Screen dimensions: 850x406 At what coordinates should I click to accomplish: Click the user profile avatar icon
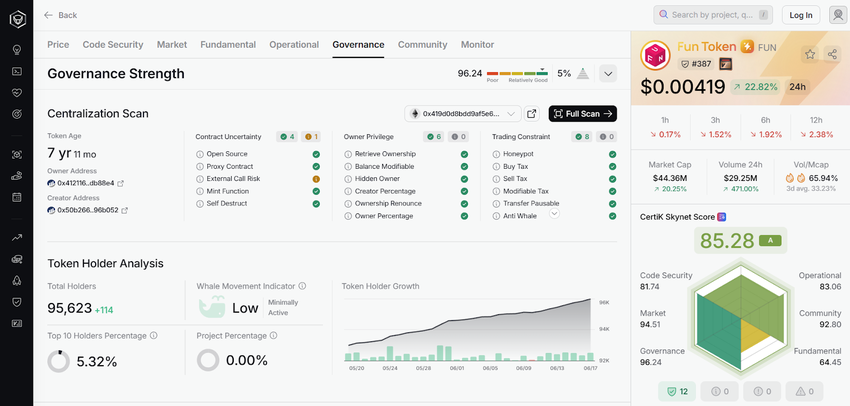(837, 15)
